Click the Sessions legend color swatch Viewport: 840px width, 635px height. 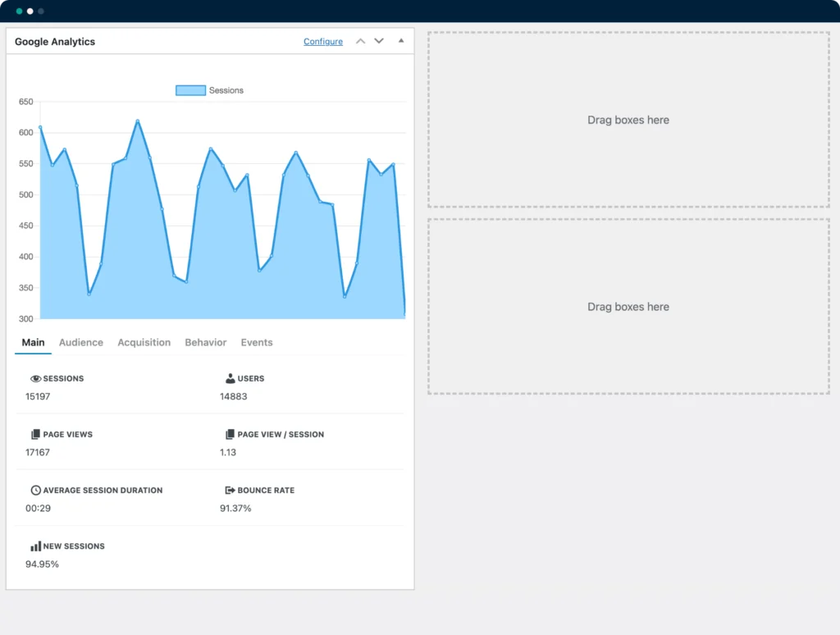[190, 90]
